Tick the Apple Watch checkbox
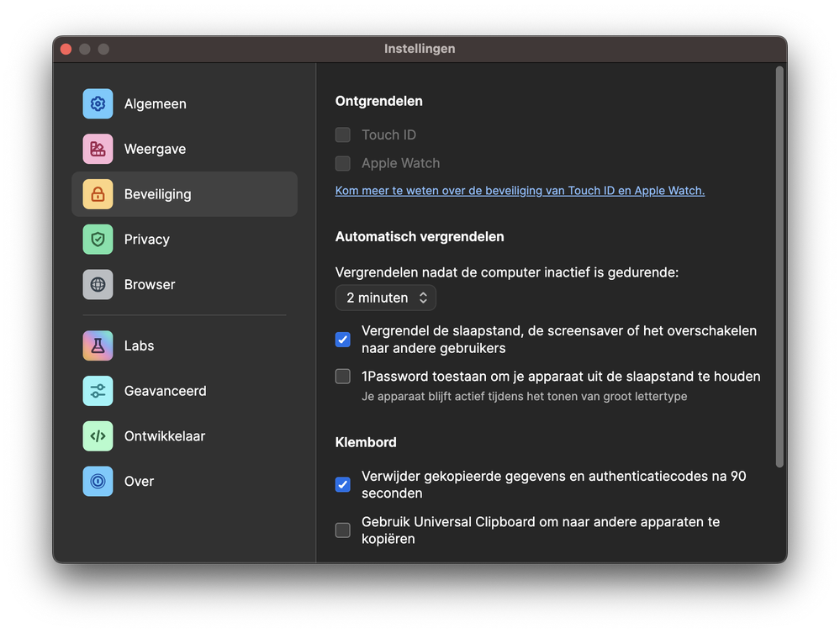 click(x=343, y=163)
